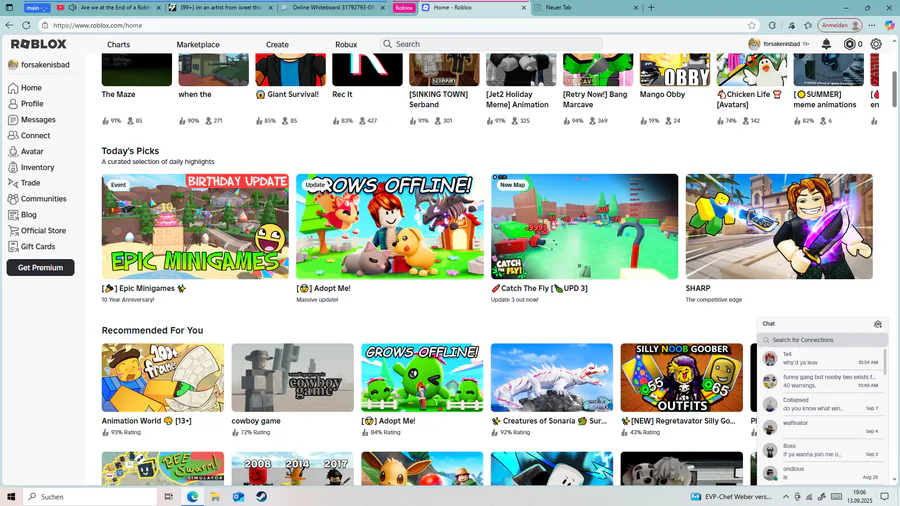The width and height of the screenshot is (900, 506).
Task: Open Blog from the sidebar
Action: (22, 215)
